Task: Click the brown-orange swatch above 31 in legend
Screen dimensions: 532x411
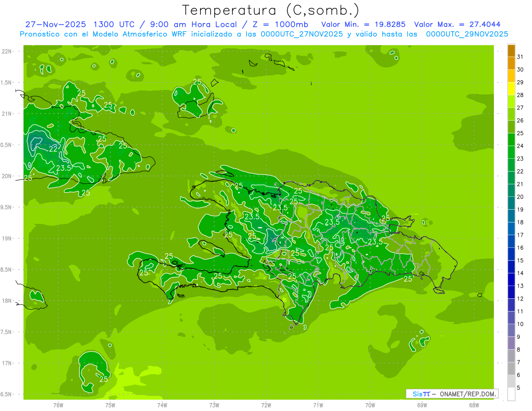Action: pyautogui.click(x=511, y=51)
